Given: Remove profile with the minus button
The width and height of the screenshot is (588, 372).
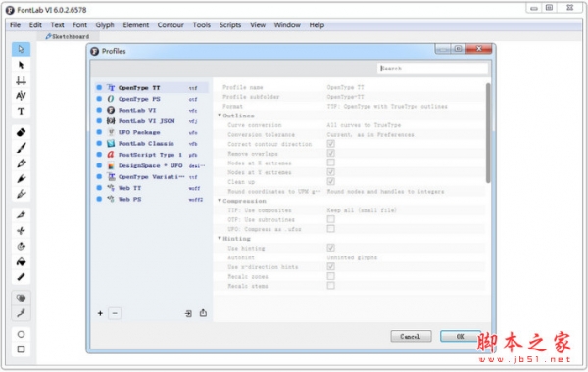Looking at the screenshot, I should tap(115, 313).
